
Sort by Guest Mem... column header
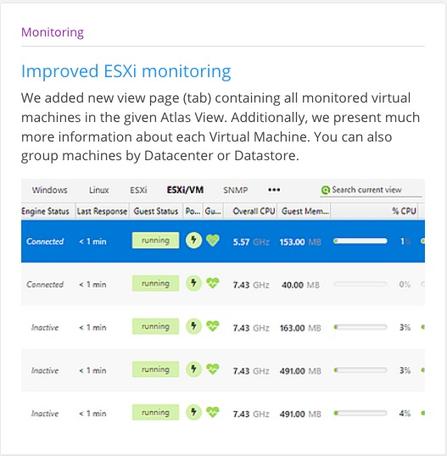pyautogui.click(x=305, y=211)
